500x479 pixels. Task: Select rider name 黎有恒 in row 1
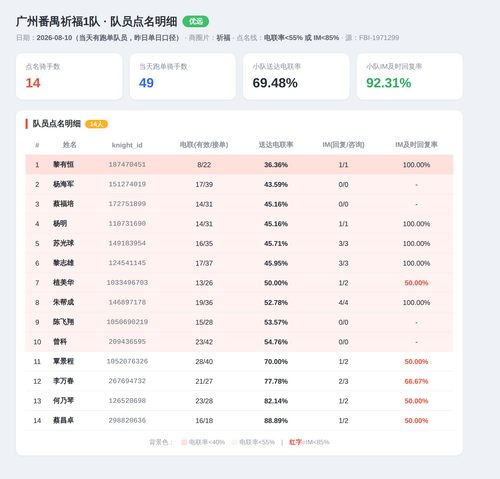(63, 164)
